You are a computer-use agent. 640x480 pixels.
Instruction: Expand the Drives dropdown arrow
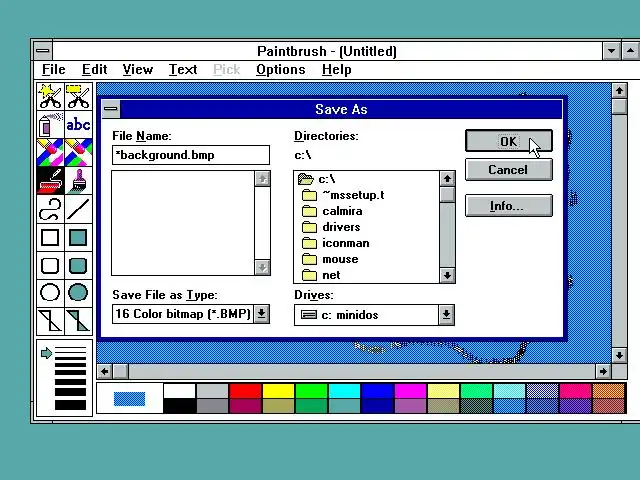447,315
